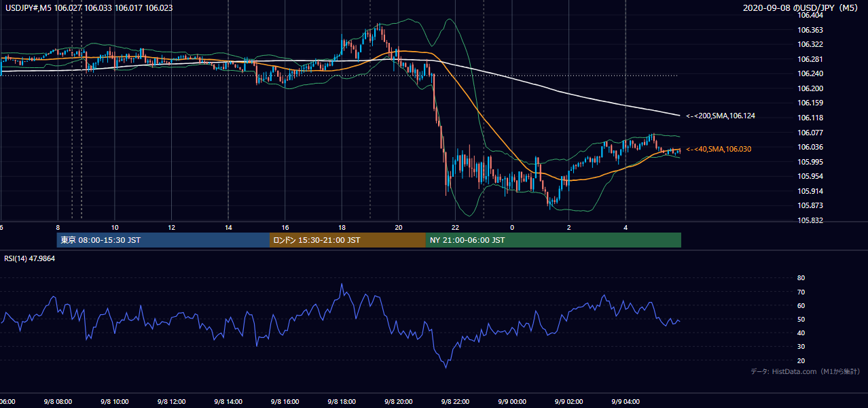The height and width of the screenshot is (408, 868).
Task: Click hour label 18 under price chart
Action: point(342,228)
